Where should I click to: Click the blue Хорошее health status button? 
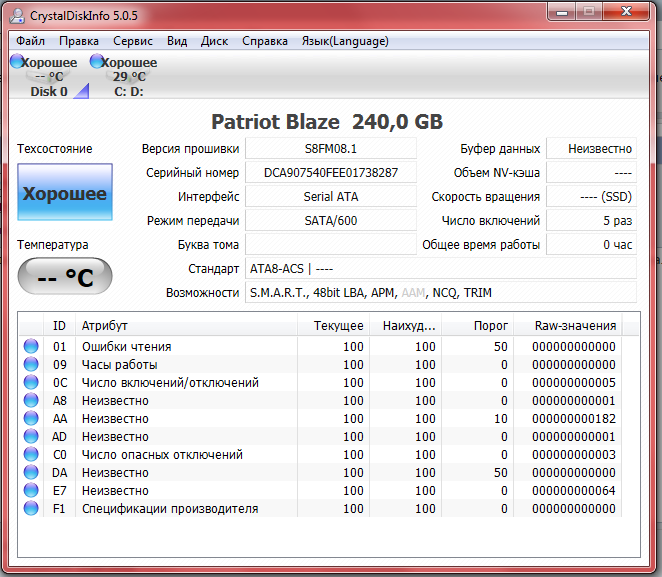point(65,192)
